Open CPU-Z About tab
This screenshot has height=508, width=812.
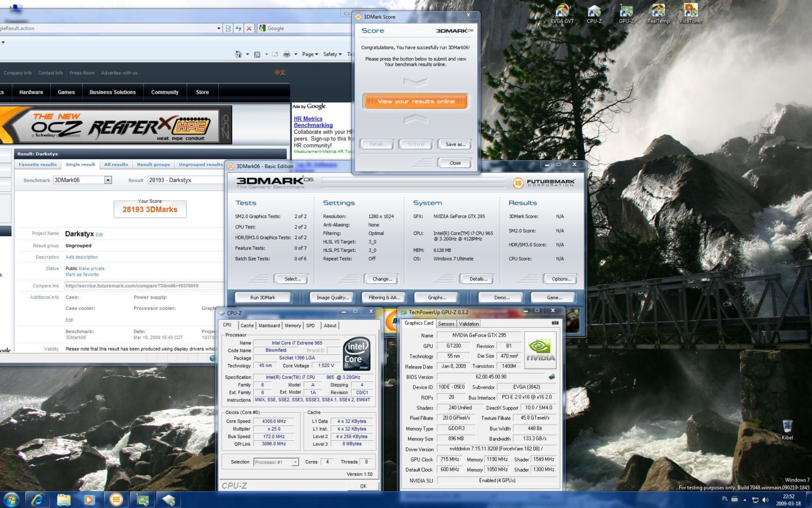coord(330,325)
